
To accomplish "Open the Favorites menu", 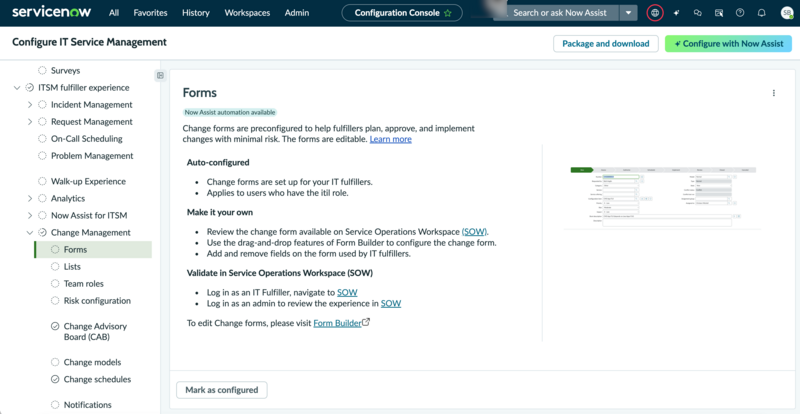I will [151, 13].
